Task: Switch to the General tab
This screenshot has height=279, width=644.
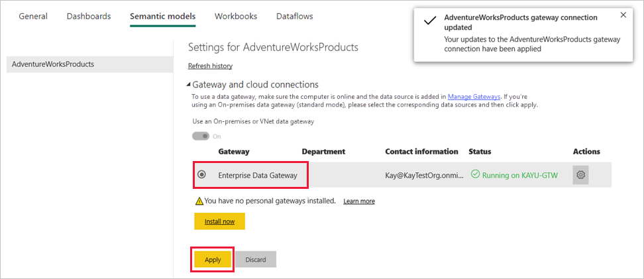Action: click(x=33, y=16)
